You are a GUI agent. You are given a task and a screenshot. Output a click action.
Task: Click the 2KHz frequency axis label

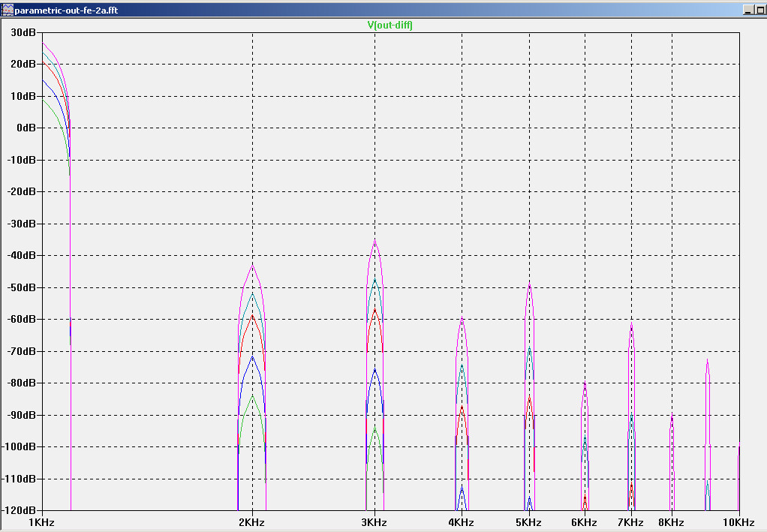pyautogui.click(x=252, y=523)
